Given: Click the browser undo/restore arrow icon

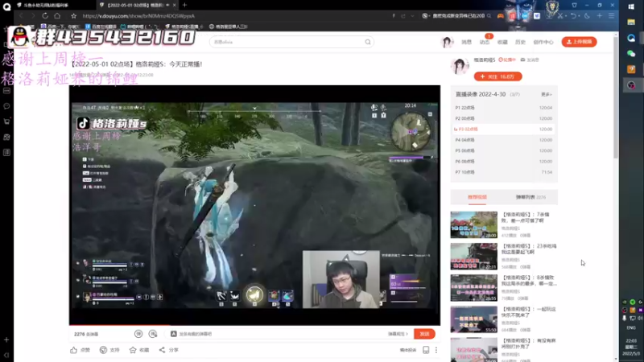Looking at the screenshot, I should (574, 16).
